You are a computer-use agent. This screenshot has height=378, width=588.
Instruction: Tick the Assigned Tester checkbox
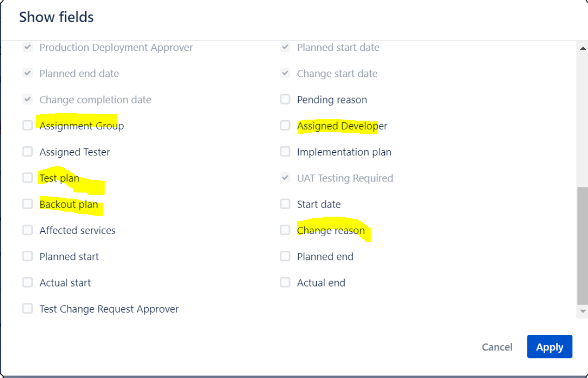tap(27, 152)
